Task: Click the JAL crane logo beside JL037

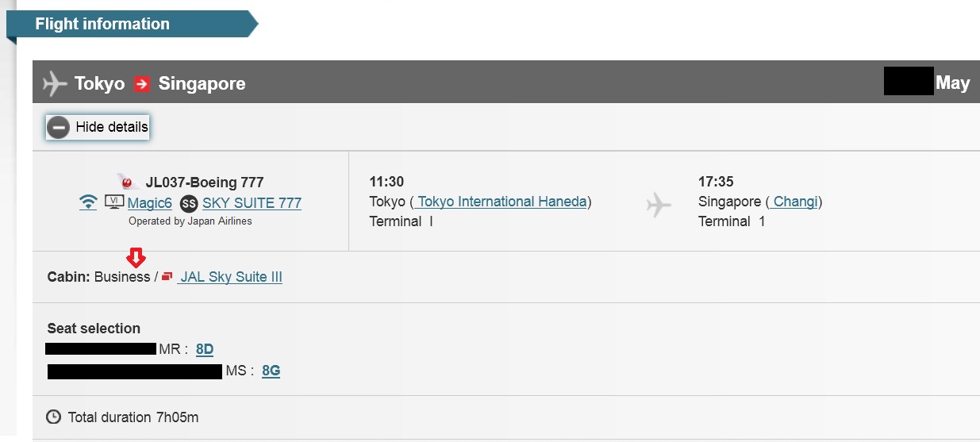Action: 128,182
